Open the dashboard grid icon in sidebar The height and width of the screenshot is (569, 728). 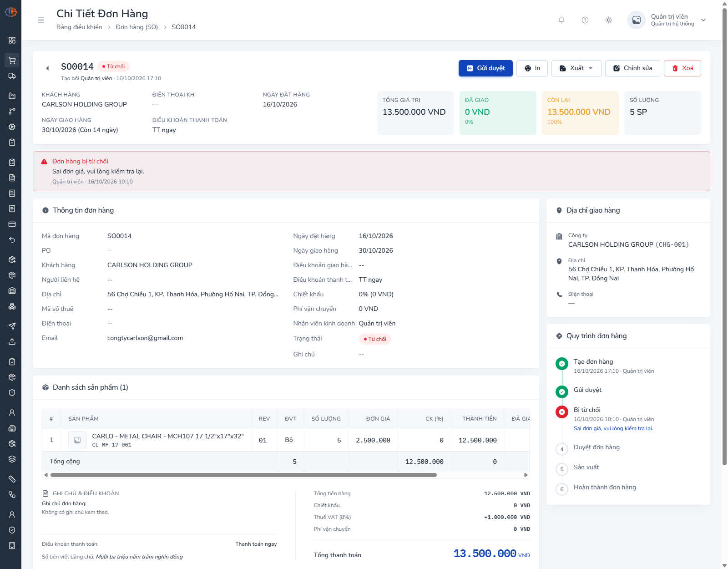click(x=12, y=40)
